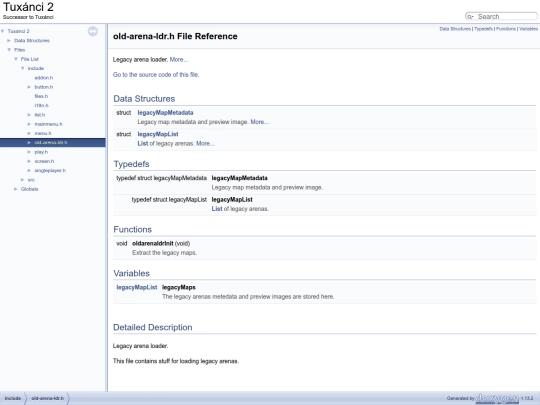Select button.h in the tree
Viewport: 540px width, 405px height.
tap(44, 87)
